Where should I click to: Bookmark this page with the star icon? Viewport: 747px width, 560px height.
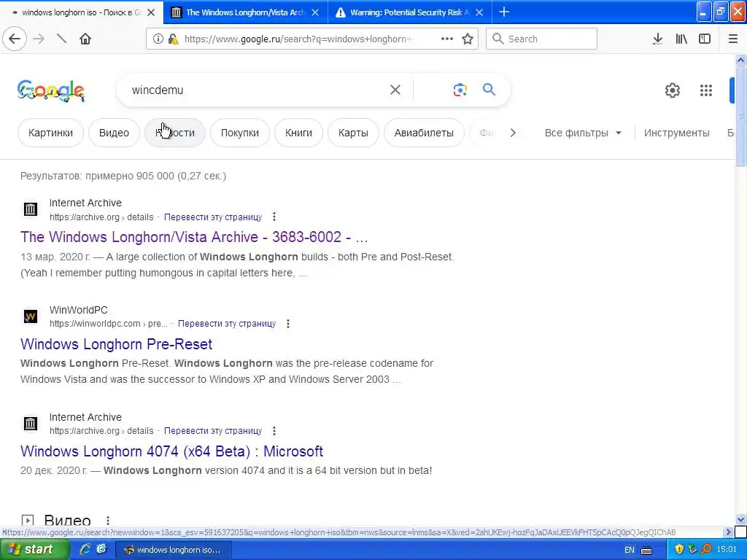[468, 39]
